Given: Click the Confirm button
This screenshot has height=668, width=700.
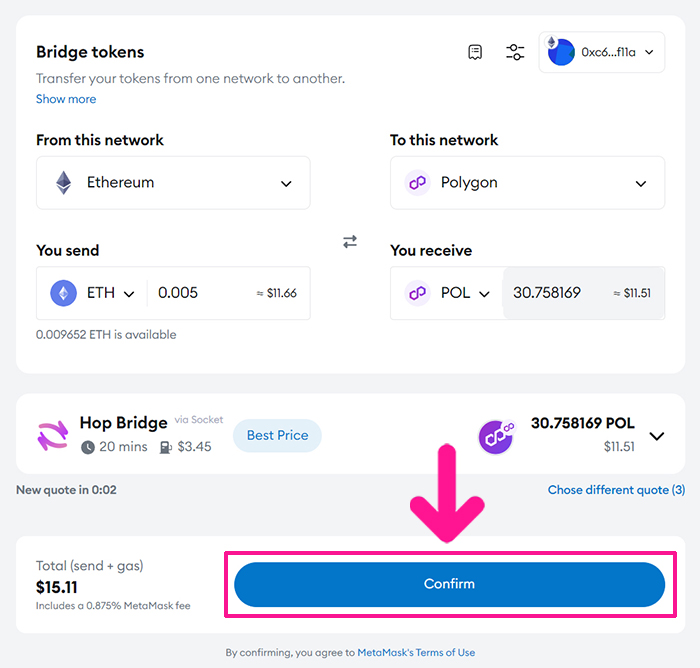Looking at the screenshot, I should 450,584.
